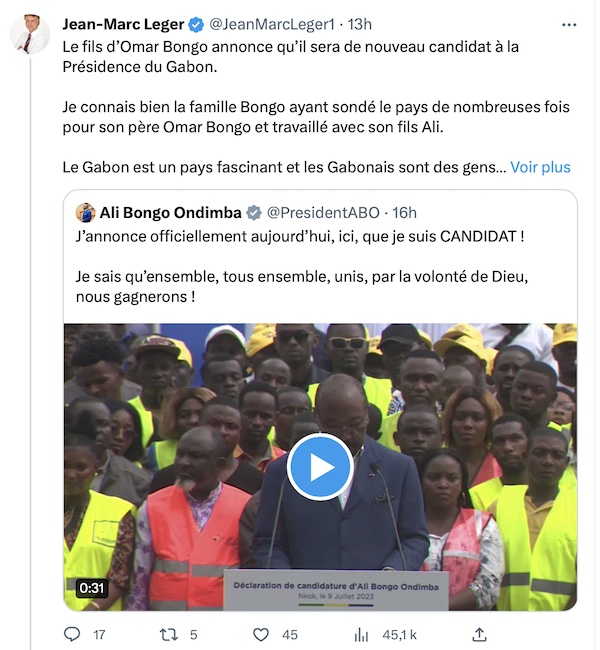Open view analytics bar chart icon
This screenshot has width=600, height=650.
[361, 634]
